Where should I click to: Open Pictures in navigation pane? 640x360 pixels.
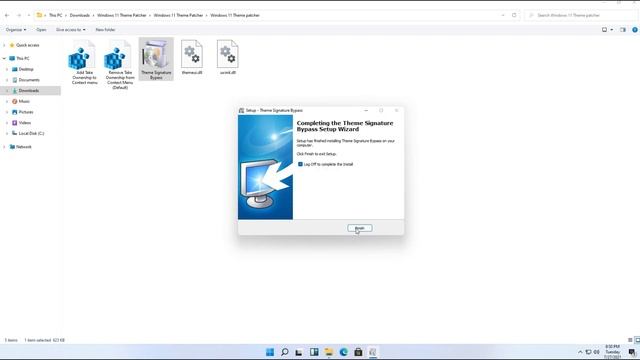coord(25,112)
